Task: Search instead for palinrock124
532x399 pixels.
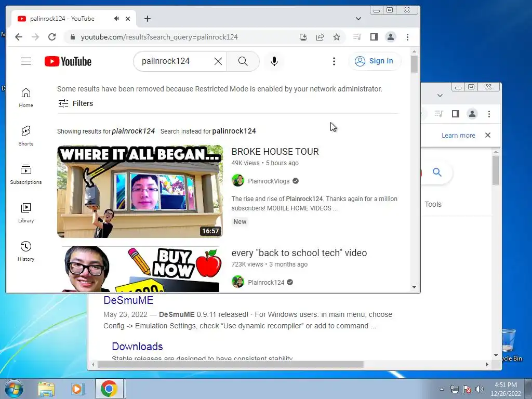Action: [x=234, y=131]
